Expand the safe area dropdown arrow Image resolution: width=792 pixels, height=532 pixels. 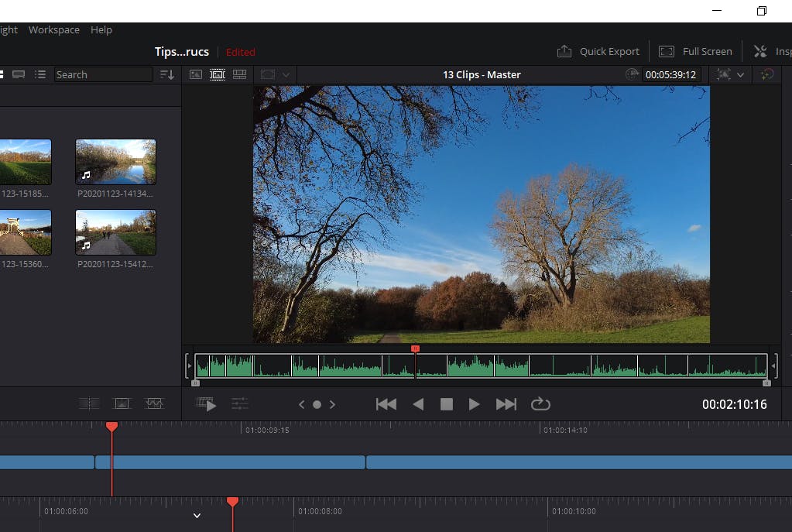click(x=286, y=75)
